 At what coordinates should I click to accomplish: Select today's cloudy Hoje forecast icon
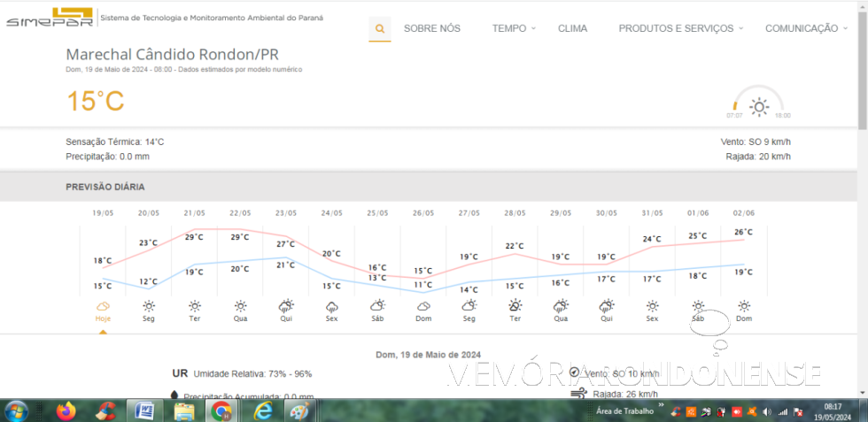click(x=103, y=306)
